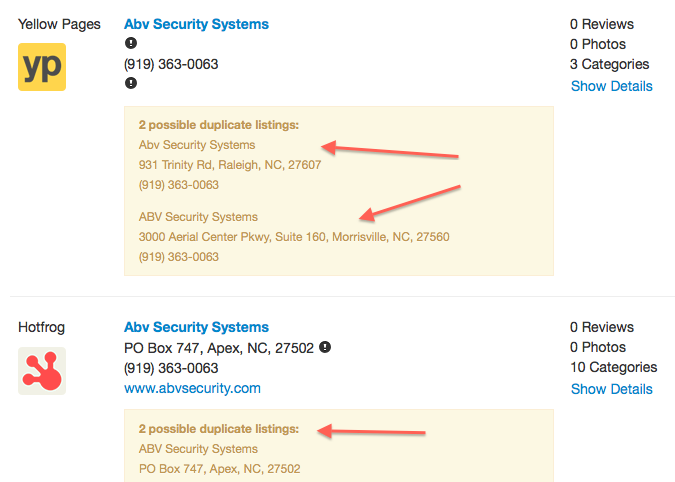The height and width of the screenshot is (482, 675).
Task: Visit www.abvsecurity.com website link
Action: (x=192, y=388)
